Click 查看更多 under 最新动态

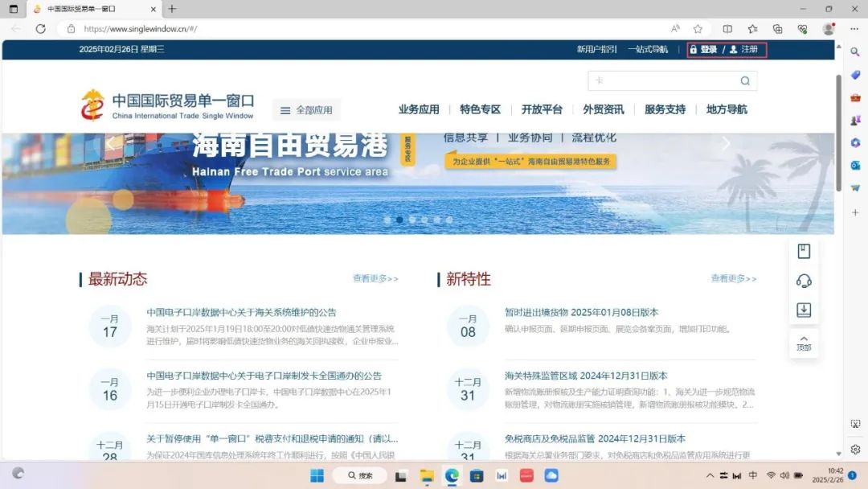point(375,279)
